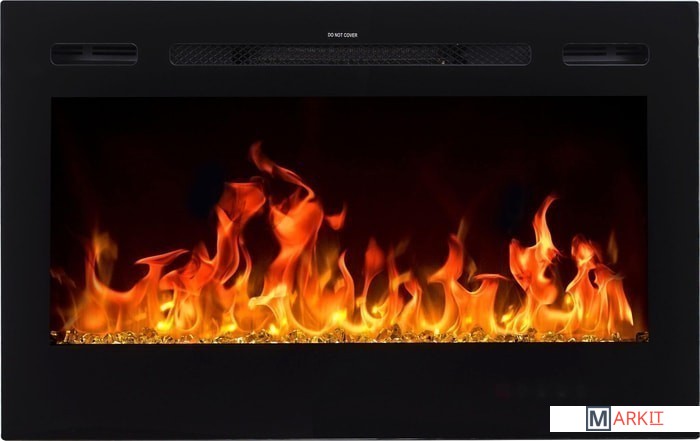Click the right air vent slot
The height and width of the screenshot is (441, 700).
point(605,54)
